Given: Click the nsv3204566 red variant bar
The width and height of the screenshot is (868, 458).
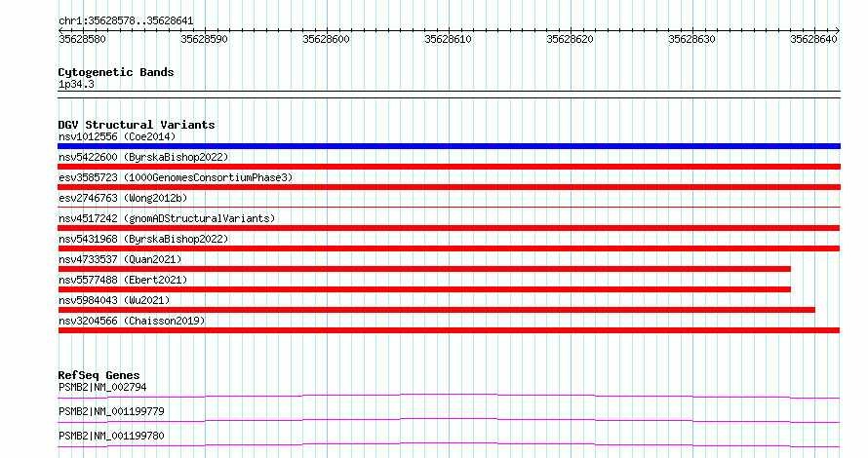Looking at the screenshot, I should tap(449, 330).
